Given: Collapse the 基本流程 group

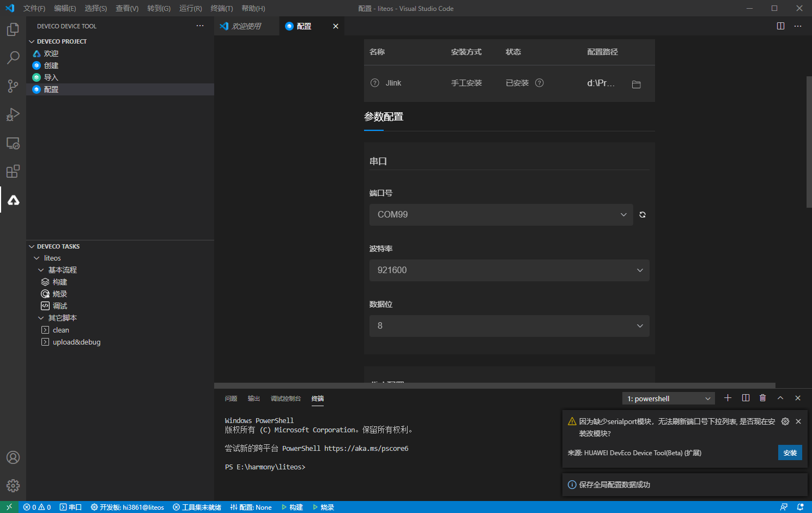Looking at the screenshot, I should 41,270.
